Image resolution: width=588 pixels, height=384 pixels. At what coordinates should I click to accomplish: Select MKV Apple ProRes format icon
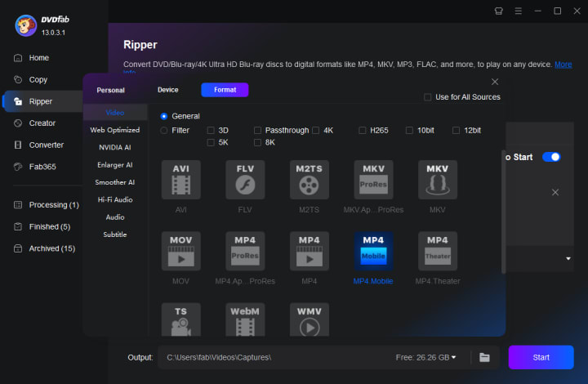(x=373, y=179)
